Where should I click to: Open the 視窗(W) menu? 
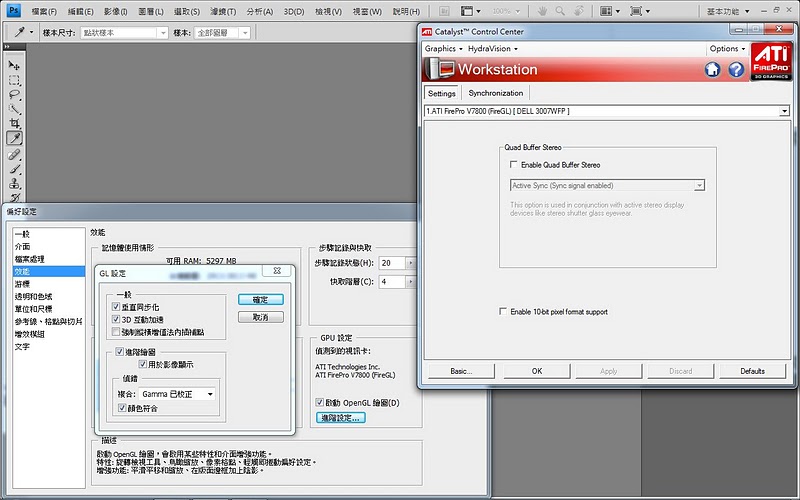367,11
